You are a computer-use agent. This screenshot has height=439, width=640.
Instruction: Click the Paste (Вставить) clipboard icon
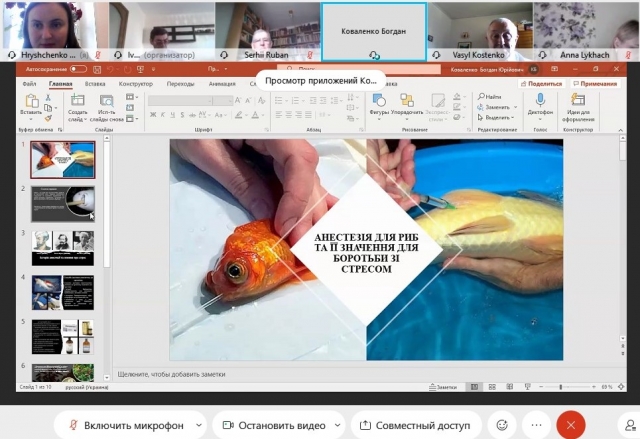click(30, 102)
